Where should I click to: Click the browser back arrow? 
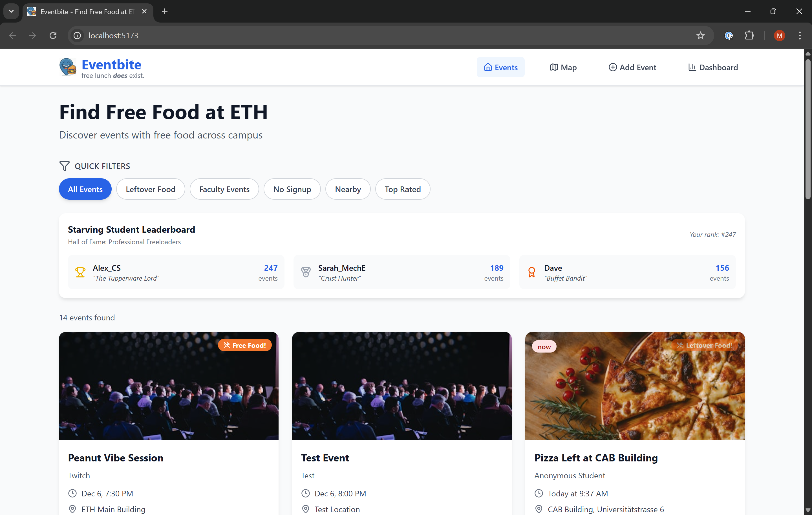[12, 36]
